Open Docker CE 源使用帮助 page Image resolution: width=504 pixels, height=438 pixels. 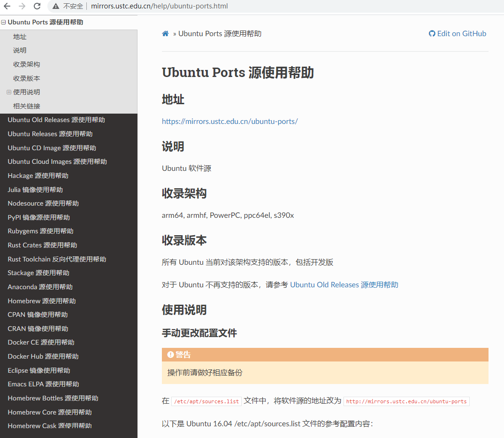pyautogui.click(x=41, y=343)
